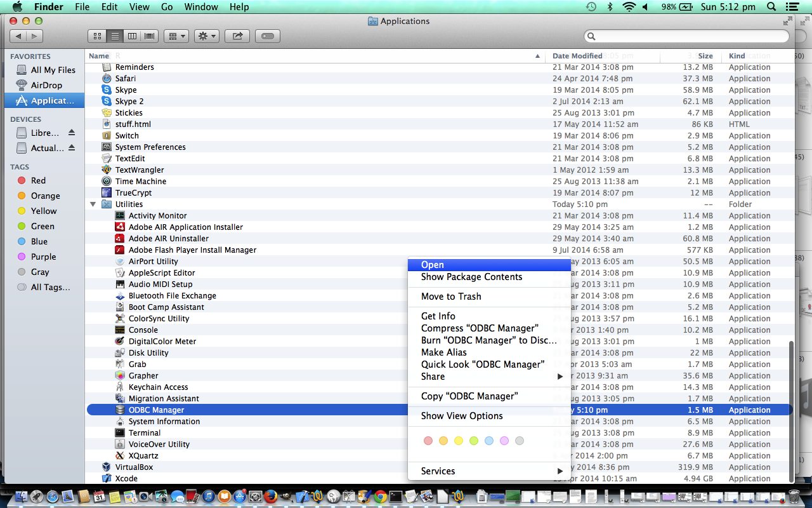Click the AirPort Utility icon

coord(120,261)
